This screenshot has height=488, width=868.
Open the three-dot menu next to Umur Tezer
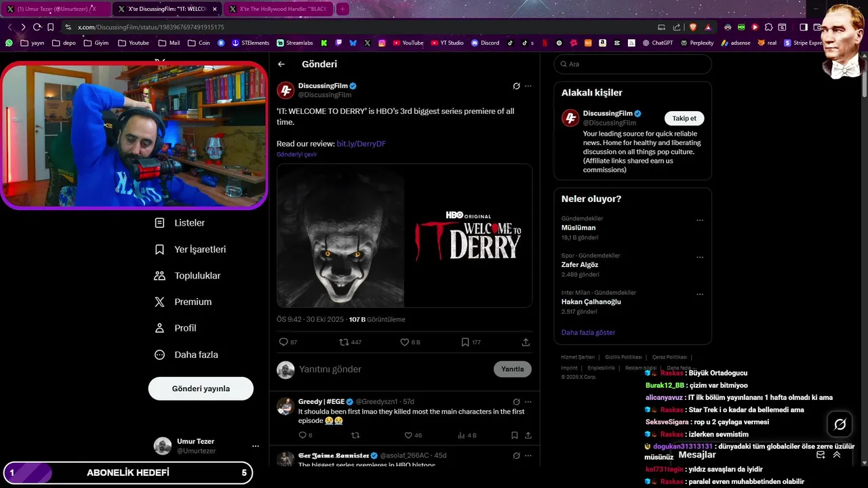pos(256,446)
